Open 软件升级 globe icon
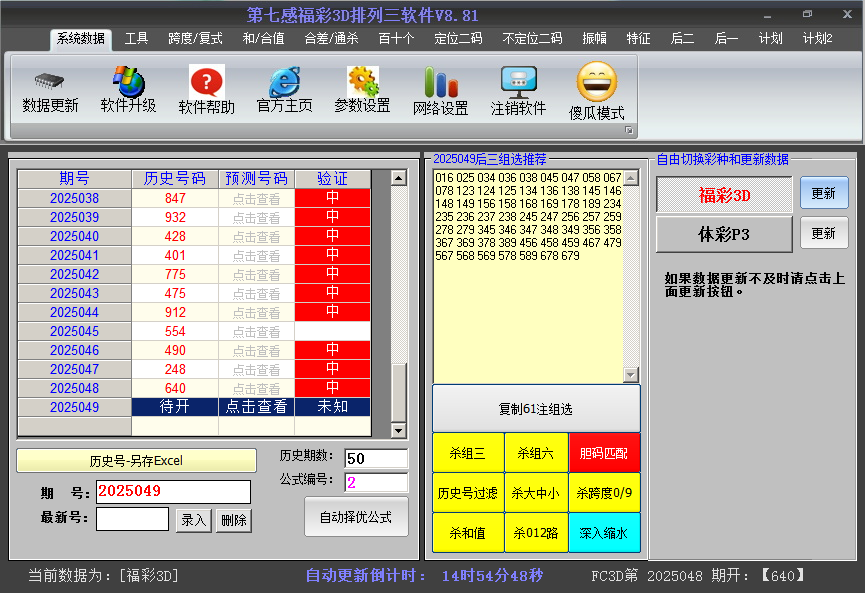This screenshot has width=865, height=593. (x=128, y=82)
